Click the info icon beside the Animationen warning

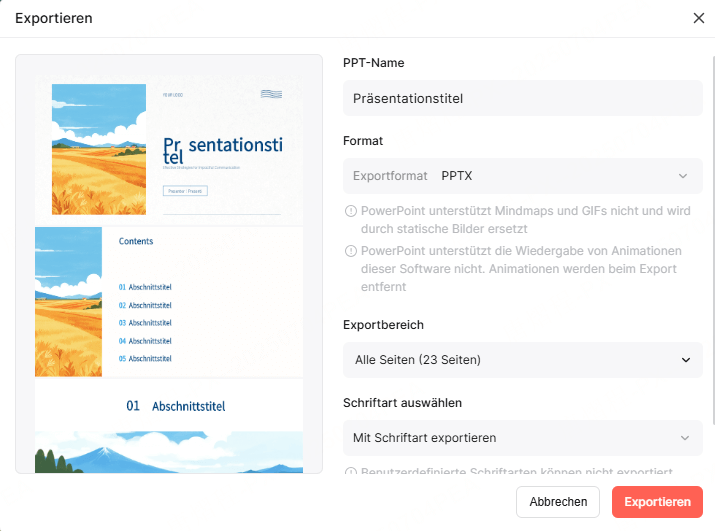[x=350, y=251]
